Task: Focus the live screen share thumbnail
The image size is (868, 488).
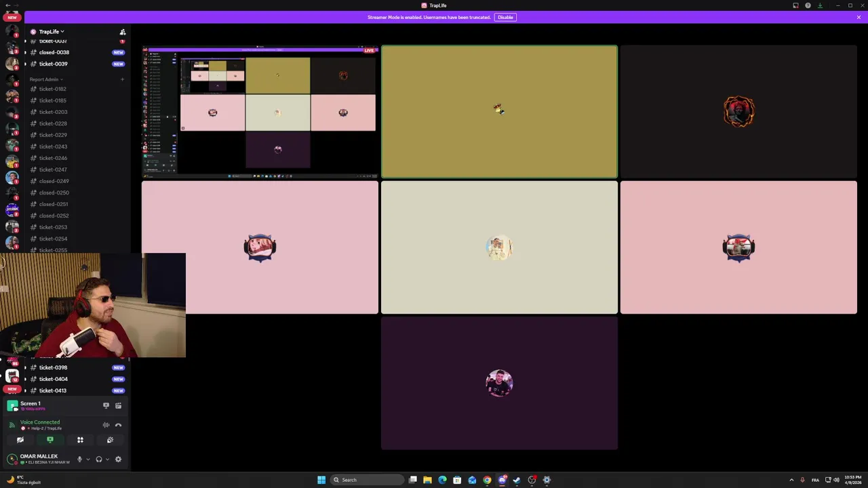Action: tap(260, 112)
